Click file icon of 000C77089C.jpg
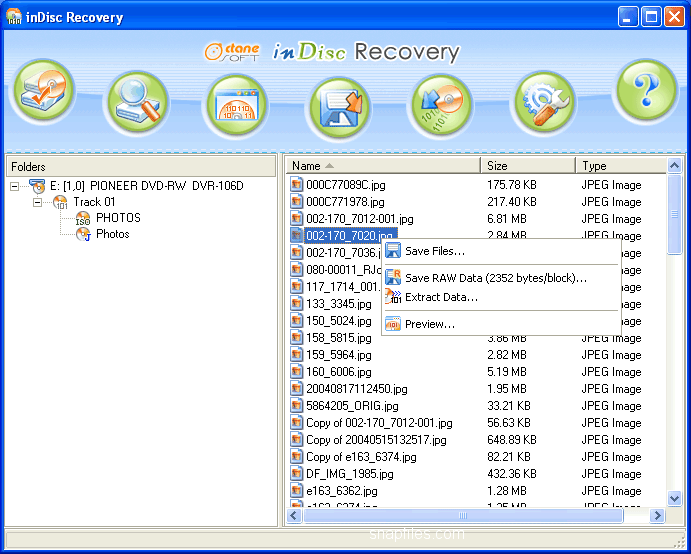The width and height of the screenshot is (691, 554). 297,184
